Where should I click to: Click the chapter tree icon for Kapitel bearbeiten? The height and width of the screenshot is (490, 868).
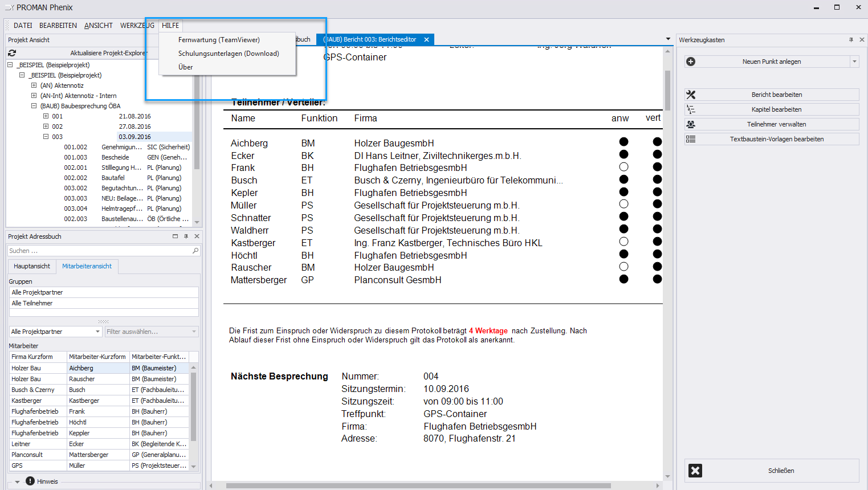(x=691, y=109)
